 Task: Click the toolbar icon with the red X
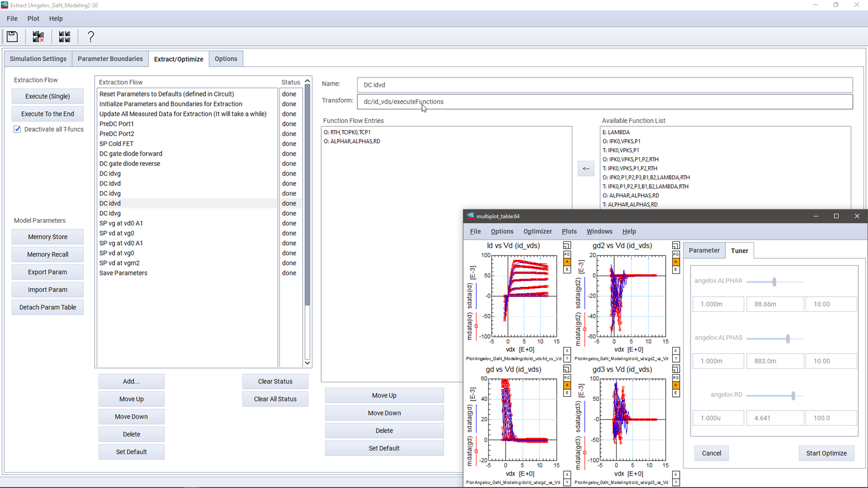38,36
